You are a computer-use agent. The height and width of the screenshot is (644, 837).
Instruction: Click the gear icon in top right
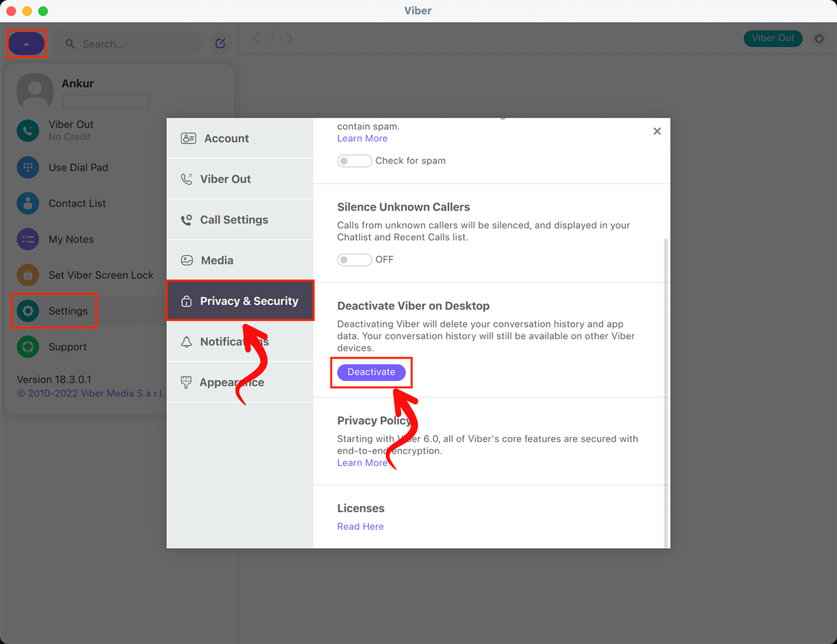tap(819, 38)
